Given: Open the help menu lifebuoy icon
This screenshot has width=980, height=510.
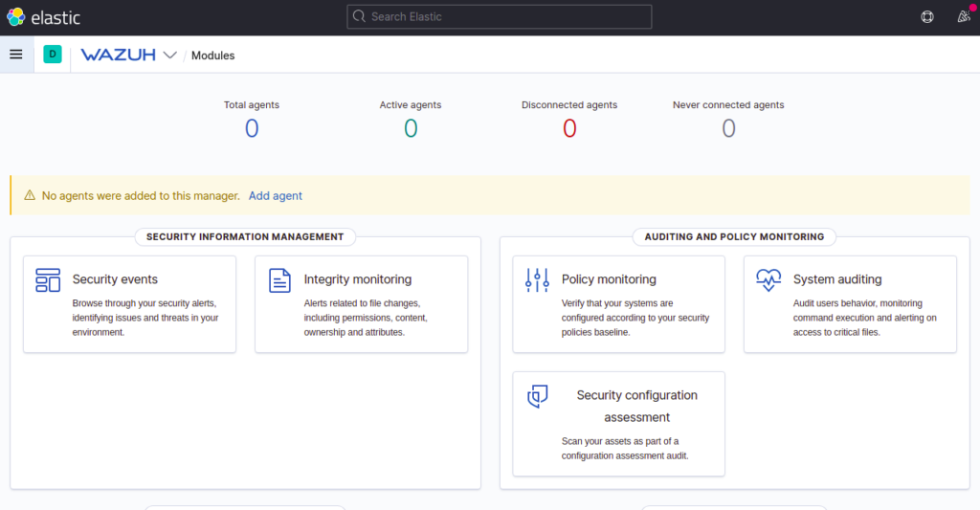Looking at the screenshot, I should [927, 17].
